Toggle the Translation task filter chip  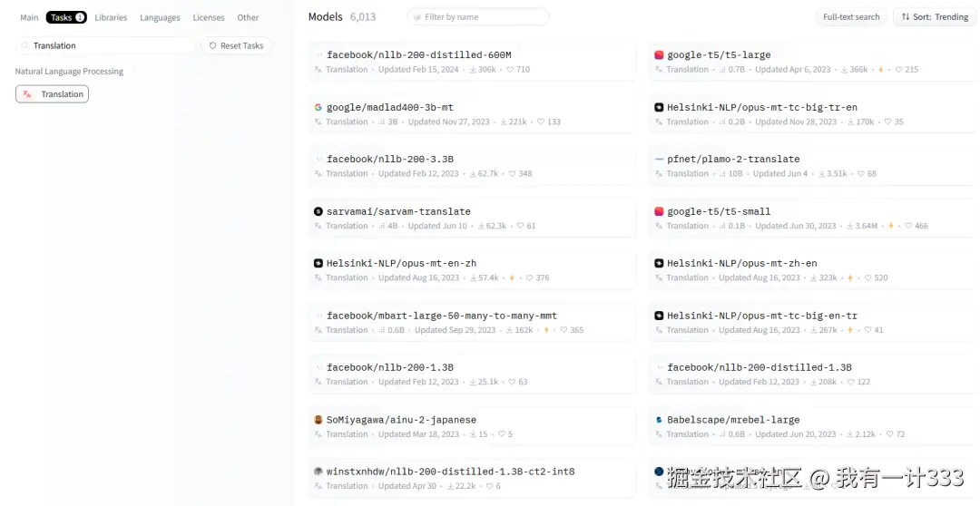[52, 94]
